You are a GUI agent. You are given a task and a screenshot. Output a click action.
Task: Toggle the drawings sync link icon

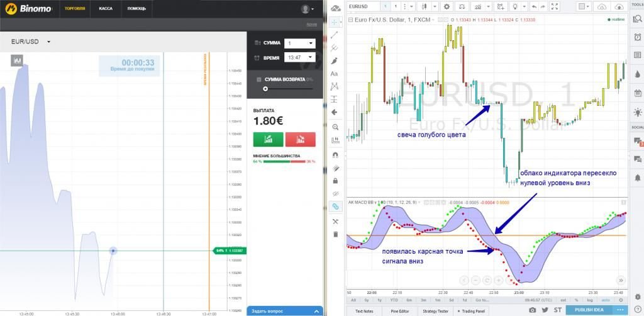click(x=335, y=206)
